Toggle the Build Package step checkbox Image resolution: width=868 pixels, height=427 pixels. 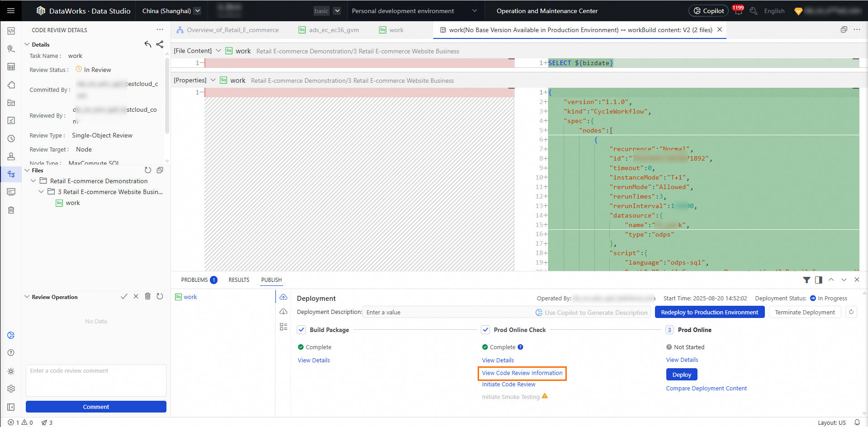302,330
